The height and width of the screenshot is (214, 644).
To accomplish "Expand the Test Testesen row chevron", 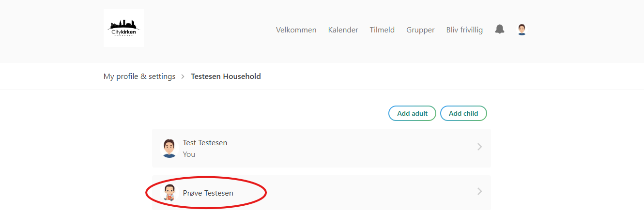I will pyautogui.click(x=479, y=147).
